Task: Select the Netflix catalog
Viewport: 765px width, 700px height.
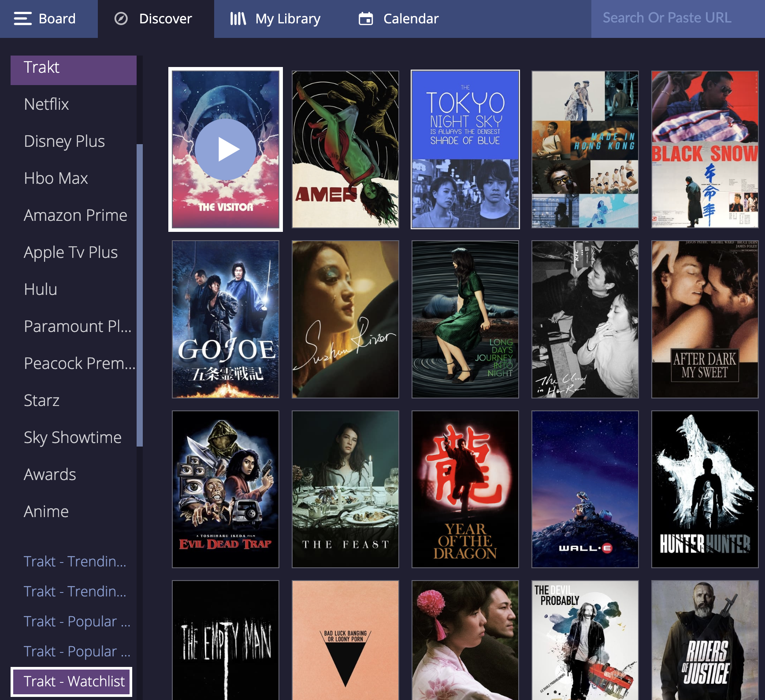Action: click(74, 104)
